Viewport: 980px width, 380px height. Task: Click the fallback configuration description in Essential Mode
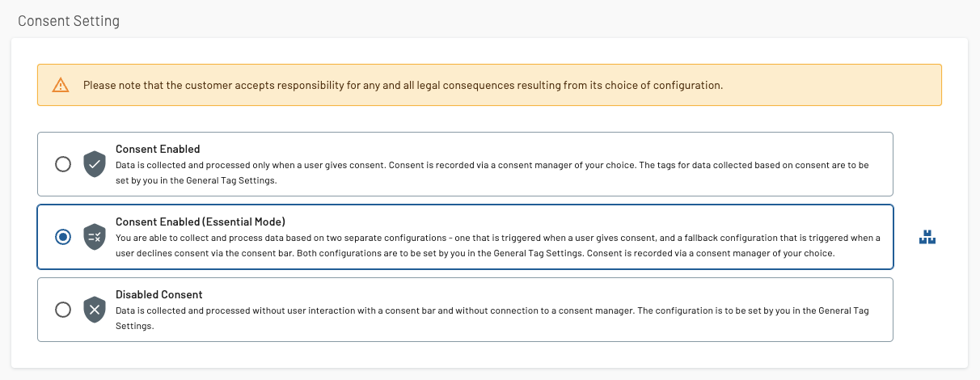(x=498, y=245)
